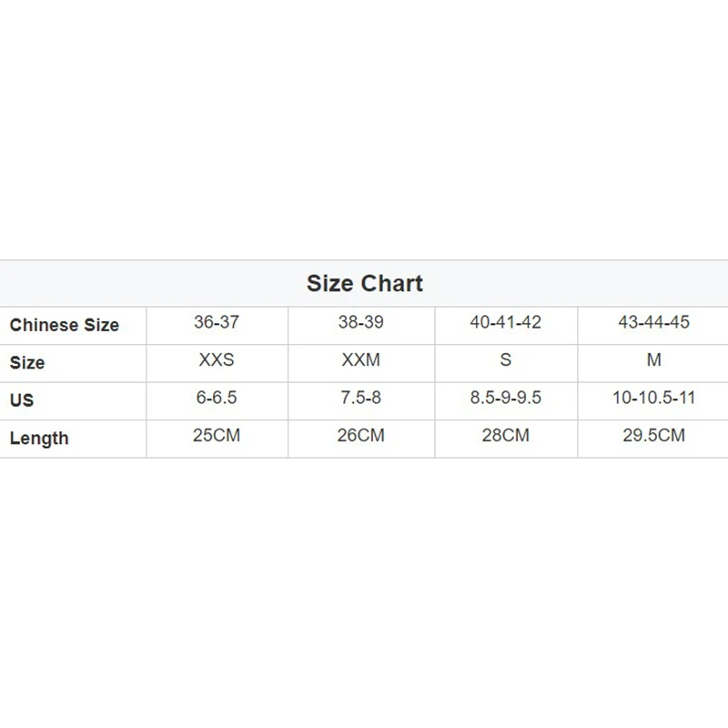
Task: Click the 28CM length cell
Action: point(506,436)
